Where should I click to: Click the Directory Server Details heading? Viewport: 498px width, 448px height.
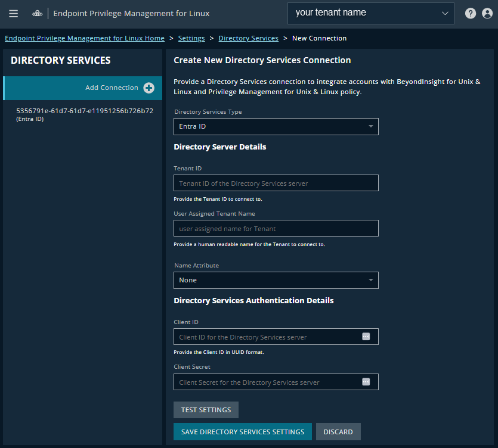pyautogui.click(x=220, y=147)
